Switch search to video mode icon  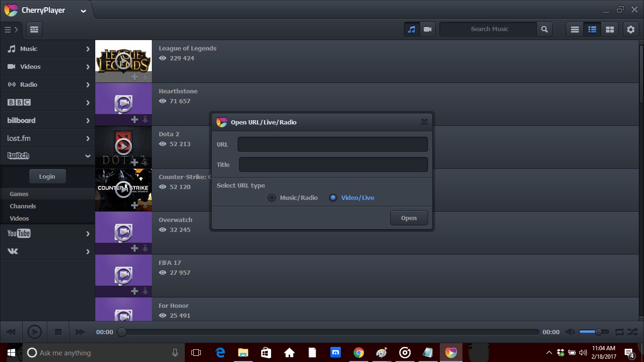(428, 29)
